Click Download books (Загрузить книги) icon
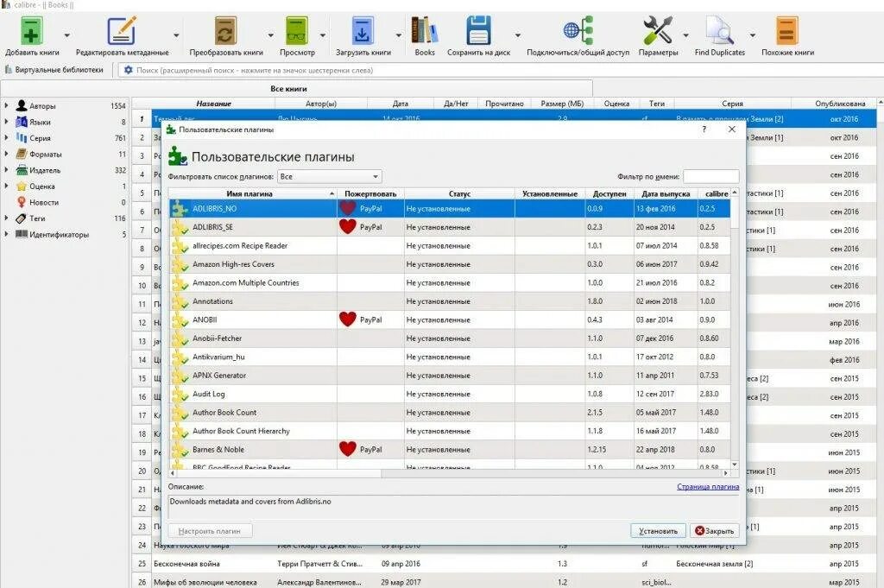This screenshot has width=884, height=588. (x=363, y=30)
